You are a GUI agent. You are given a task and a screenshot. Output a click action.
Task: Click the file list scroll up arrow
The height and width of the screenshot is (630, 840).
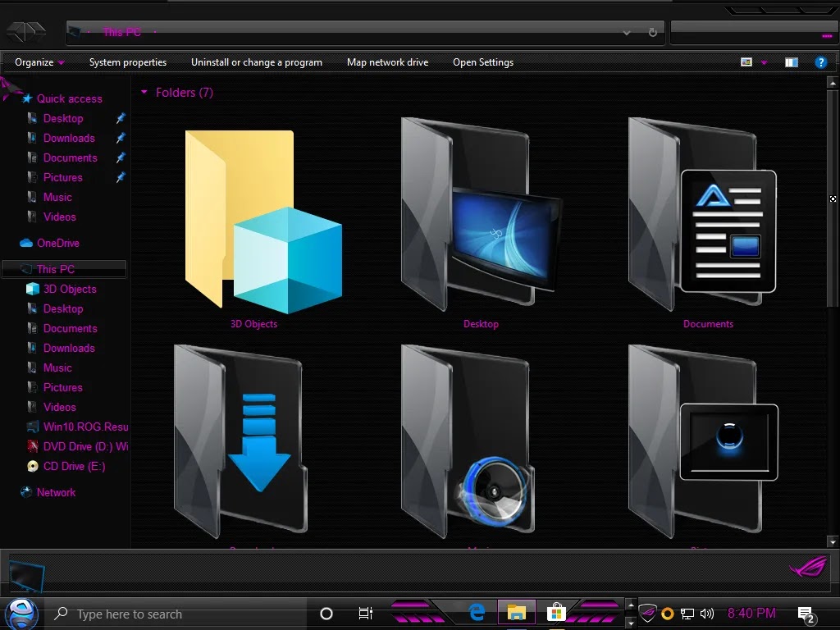coord(832,83)
